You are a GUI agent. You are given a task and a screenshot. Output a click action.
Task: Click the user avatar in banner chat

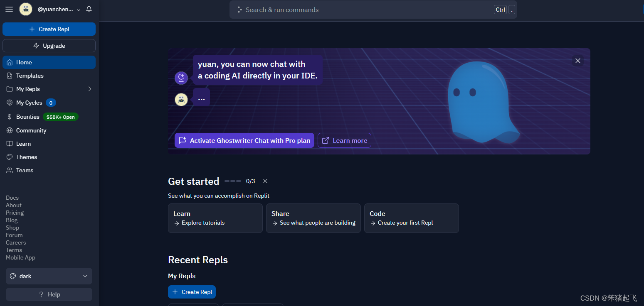coord(181,100)
